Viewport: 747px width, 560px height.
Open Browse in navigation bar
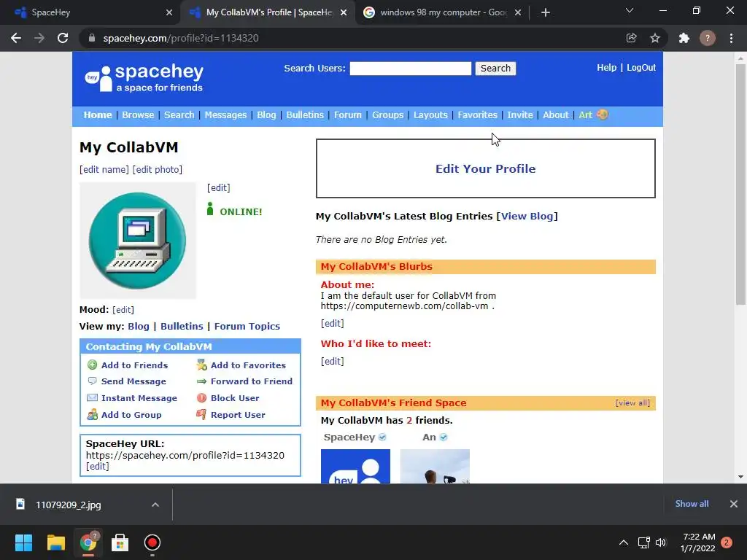(x=138, y=114)
